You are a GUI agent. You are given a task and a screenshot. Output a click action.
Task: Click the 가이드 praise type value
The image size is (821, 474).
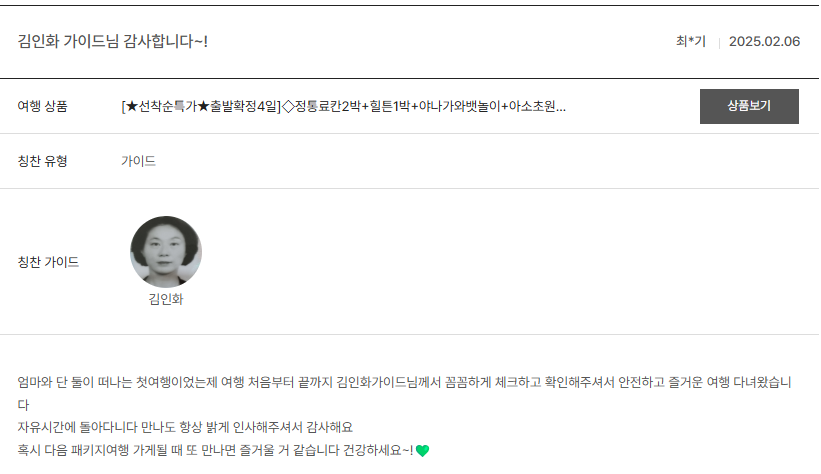[138, 161]
